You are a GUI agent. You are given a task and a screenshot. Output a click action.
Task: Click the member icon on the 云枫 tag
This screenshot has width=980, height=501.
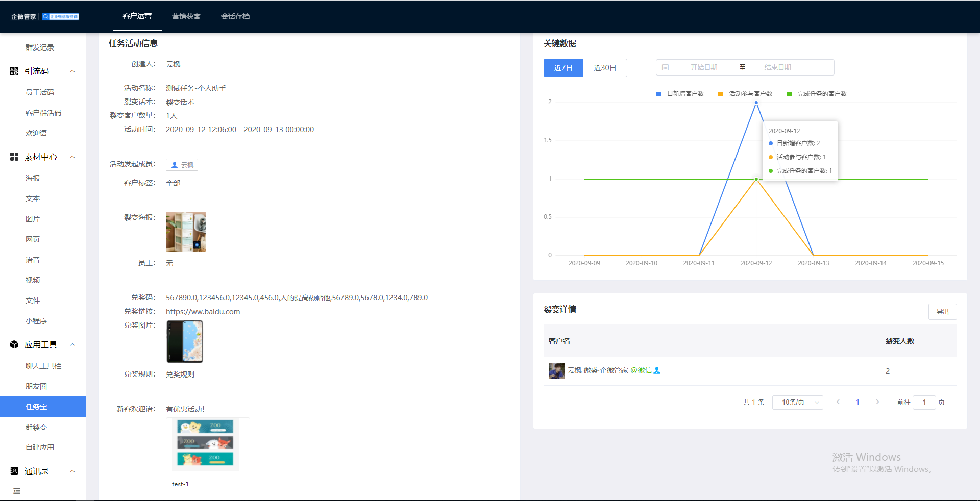pos(175,165)
